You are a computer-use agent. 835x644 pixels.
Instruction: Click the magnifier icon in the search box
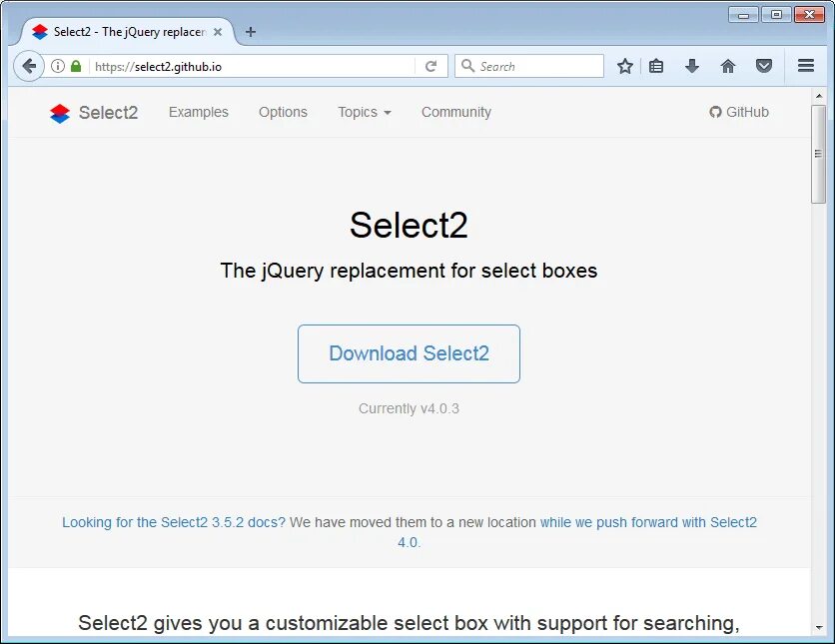[467, 66]
